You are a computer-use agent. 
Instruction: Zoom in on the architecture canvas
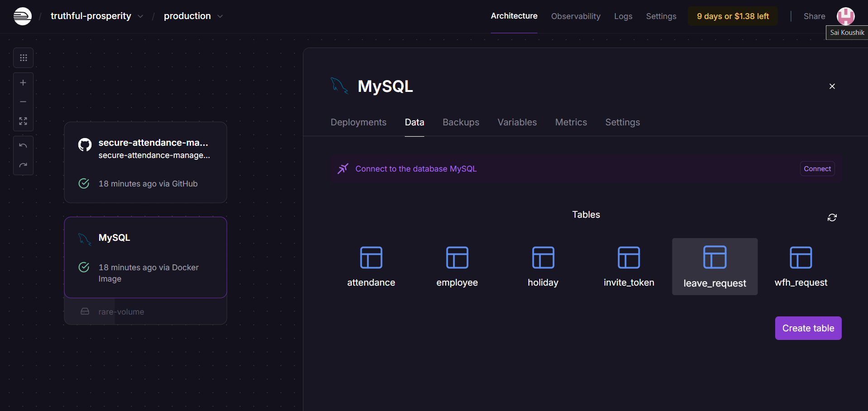[x=23, y=83]
